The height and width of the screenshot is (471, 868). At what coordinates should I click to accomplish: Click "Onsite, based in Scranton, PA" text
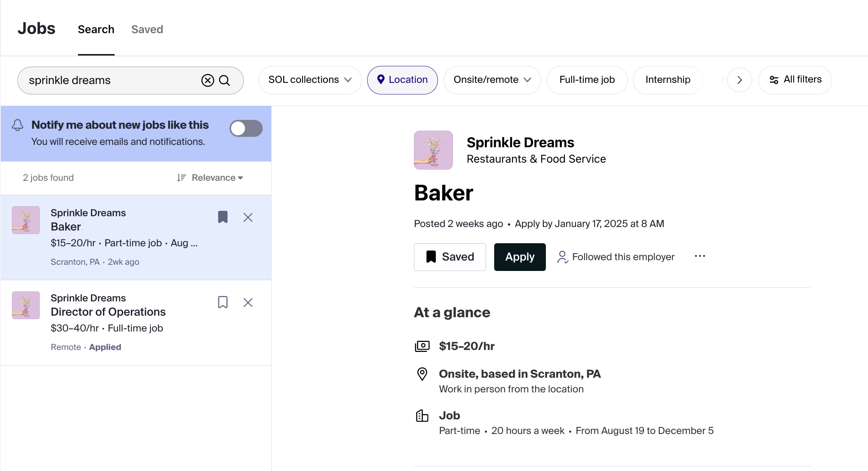(520, 374)
